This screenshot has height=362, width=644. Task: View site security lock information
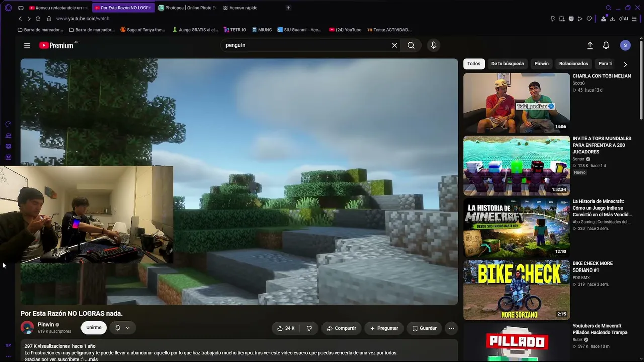click(x=49, y=19)
